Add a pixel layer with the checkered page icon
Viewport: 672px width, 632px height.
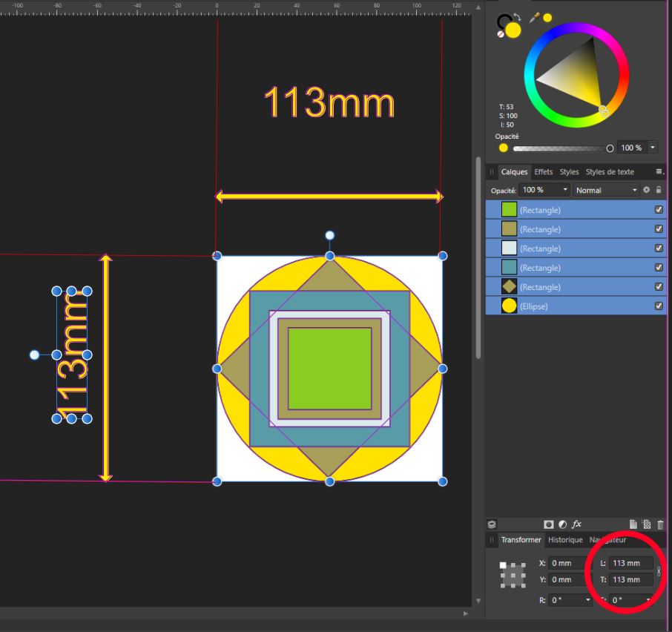(647, 524)
